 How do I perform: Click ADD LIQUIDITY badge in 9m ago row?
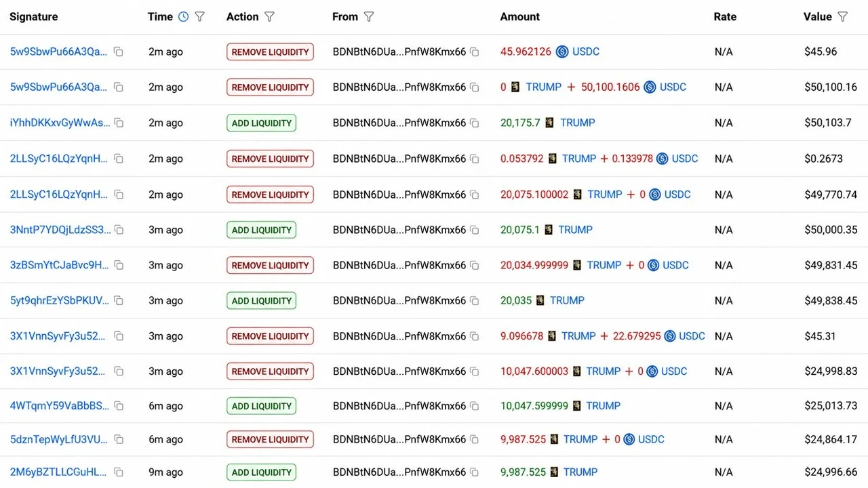pyautogui.click(x=261, y=472)
